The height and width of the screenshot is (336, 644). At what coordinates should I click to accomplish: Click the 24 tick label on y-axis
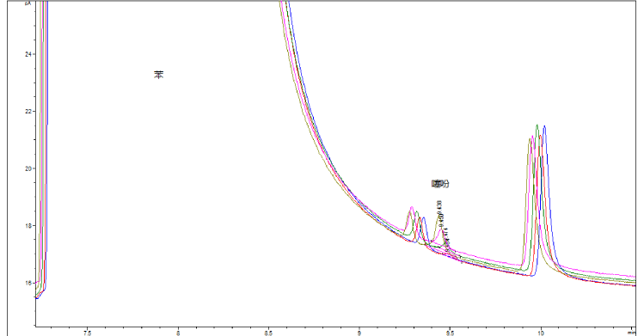[x=28, y=54]
